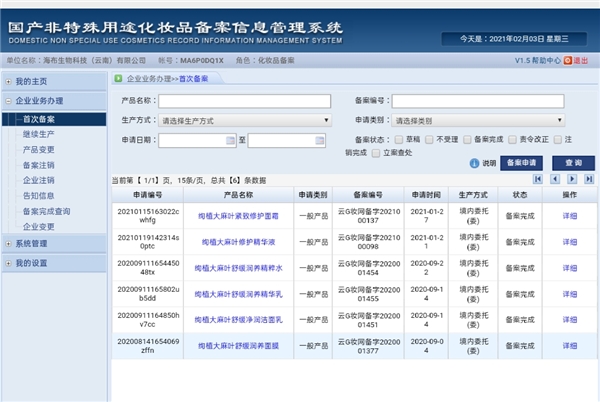Check the 备案完成 status checkbox
600x402 pixels.
tap(467, 140)
